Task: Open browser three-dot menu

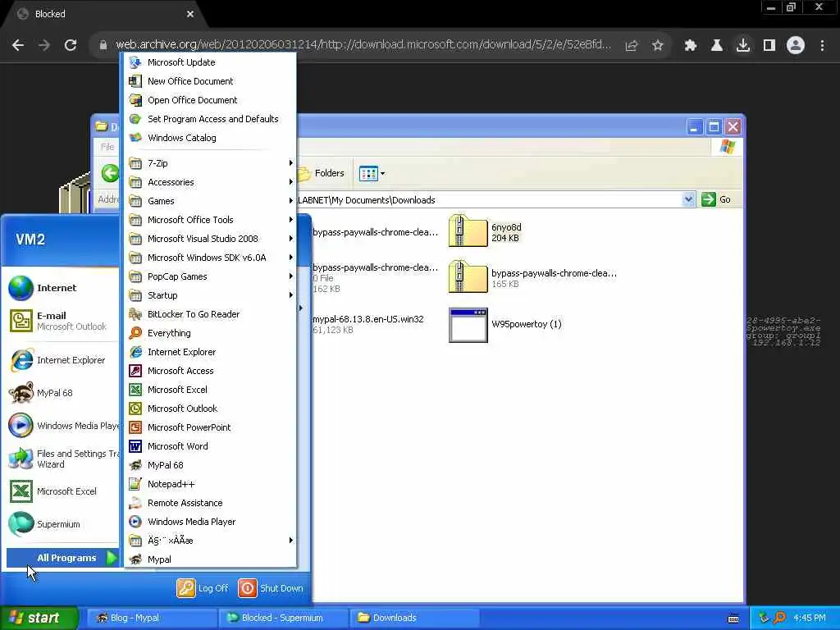Action: (x=822, y=45)
